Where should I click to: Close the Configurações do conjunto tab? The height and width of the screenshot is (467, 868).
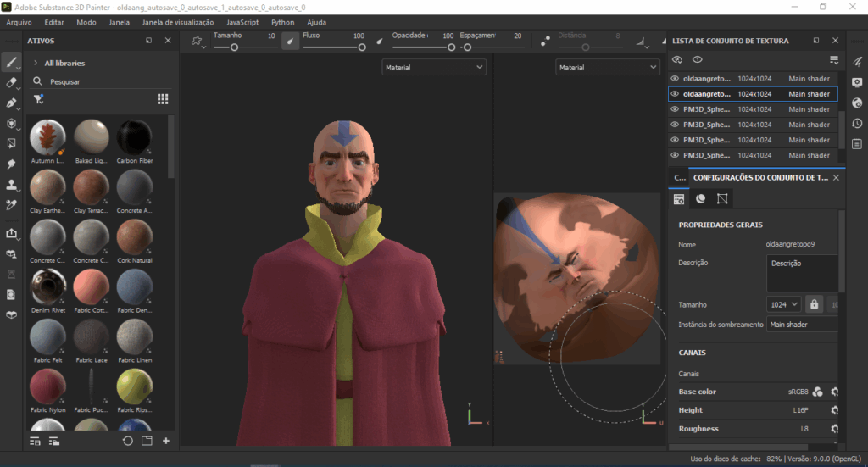point(836,178)
